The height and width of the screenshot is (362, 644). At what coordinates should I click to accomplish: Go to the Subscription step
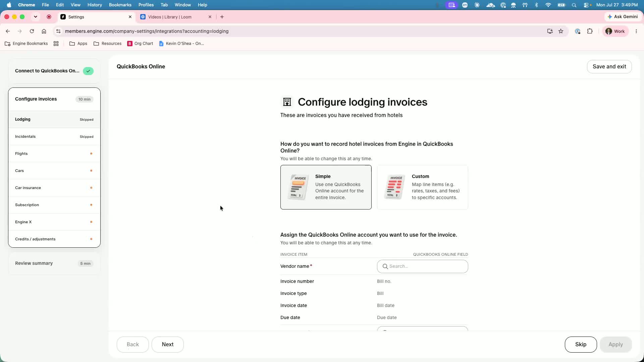(x=54, y=205)
